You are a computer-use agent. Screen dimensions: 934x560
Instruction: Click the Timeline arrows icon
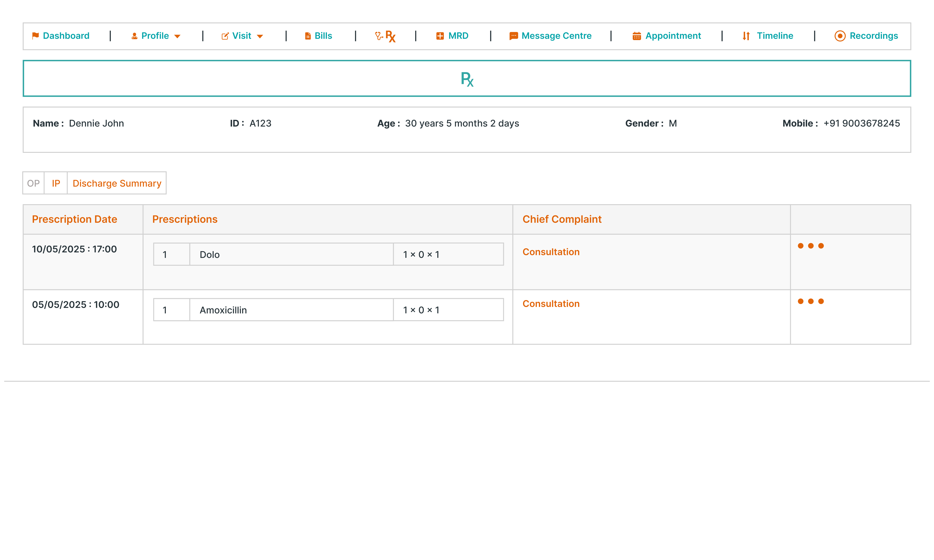coord(746,36)
